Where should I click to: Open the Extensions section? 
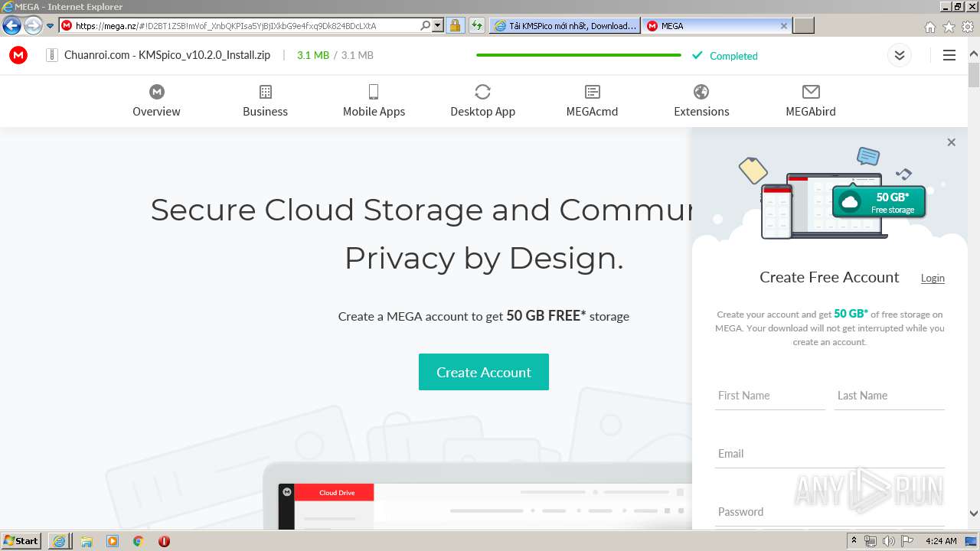701,101
